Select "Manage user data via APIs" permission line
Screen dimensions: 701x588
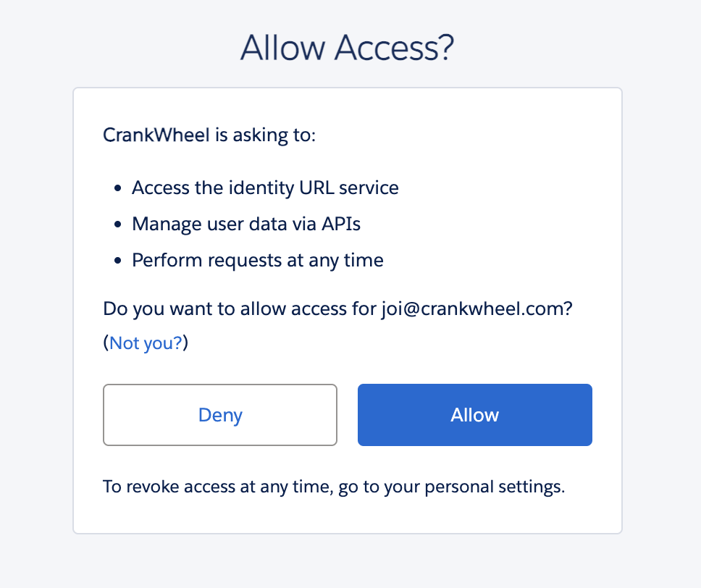246,224
